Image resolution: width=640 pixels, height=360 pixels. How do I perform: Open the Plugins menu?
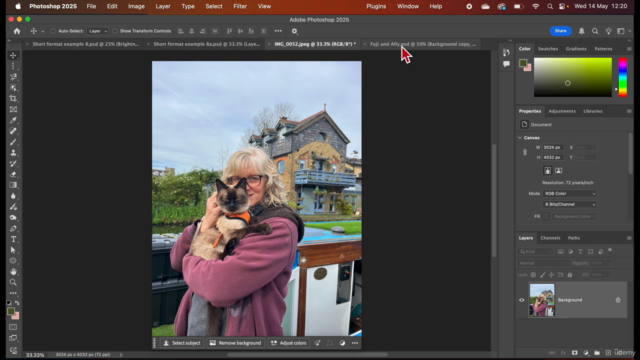tap(376, 7)
